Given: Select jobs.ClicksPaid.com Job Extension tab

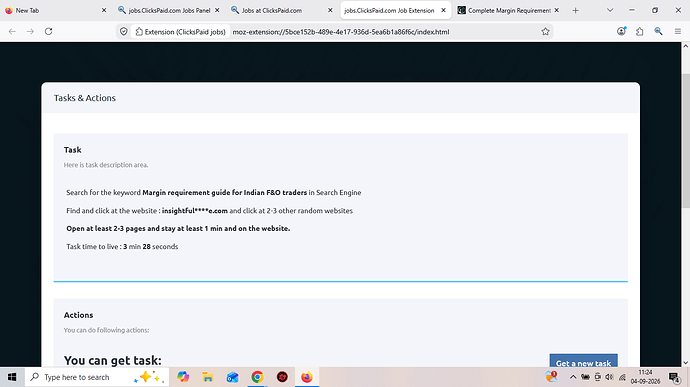Looking at the screenshot, I should click(x=395, y=10).
